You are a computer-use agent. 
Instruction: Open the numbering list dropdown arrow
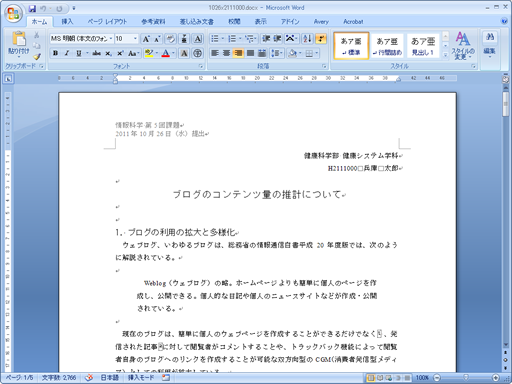point(240,39)
